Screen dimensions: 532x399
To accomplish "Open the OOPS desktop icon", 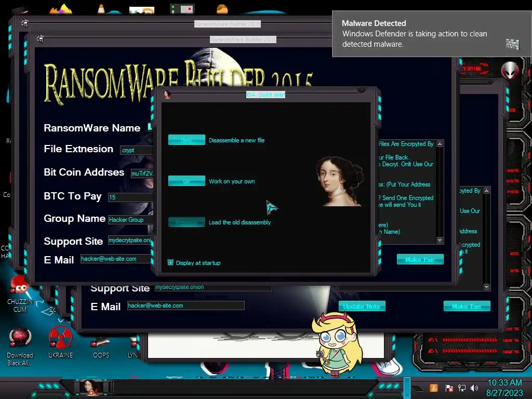I will point(101,348).
